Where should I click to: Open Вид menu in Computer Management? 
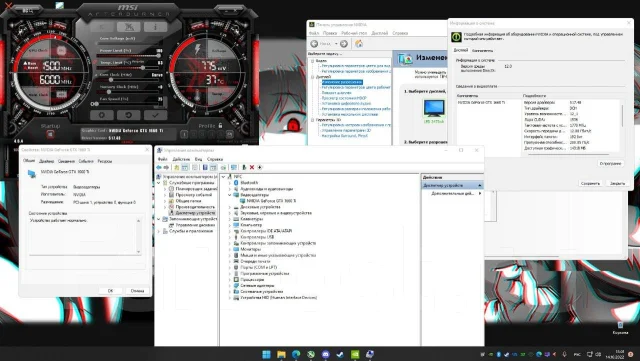coord(198,159)
